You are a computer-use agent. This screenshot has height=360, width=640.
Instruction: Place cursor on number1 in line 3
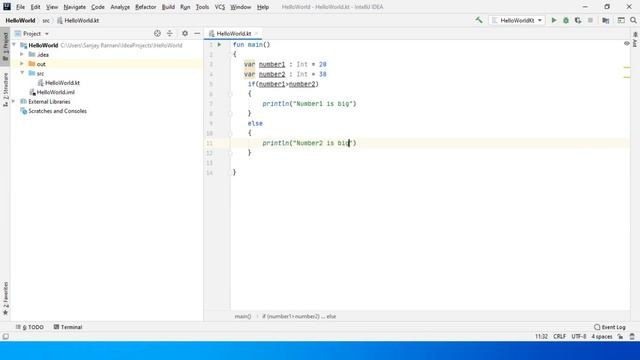point(272,64)
